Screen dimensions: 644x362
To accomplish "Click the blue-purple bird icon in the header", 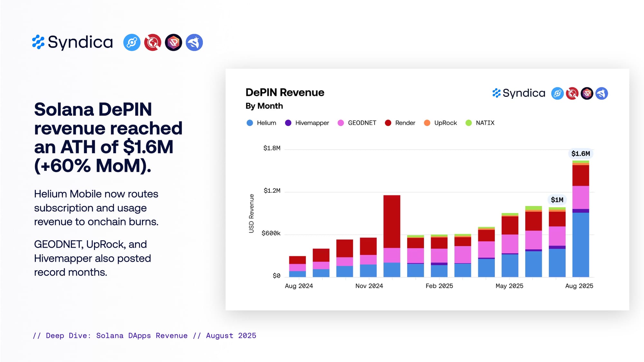I will click(x=194, y=42).
